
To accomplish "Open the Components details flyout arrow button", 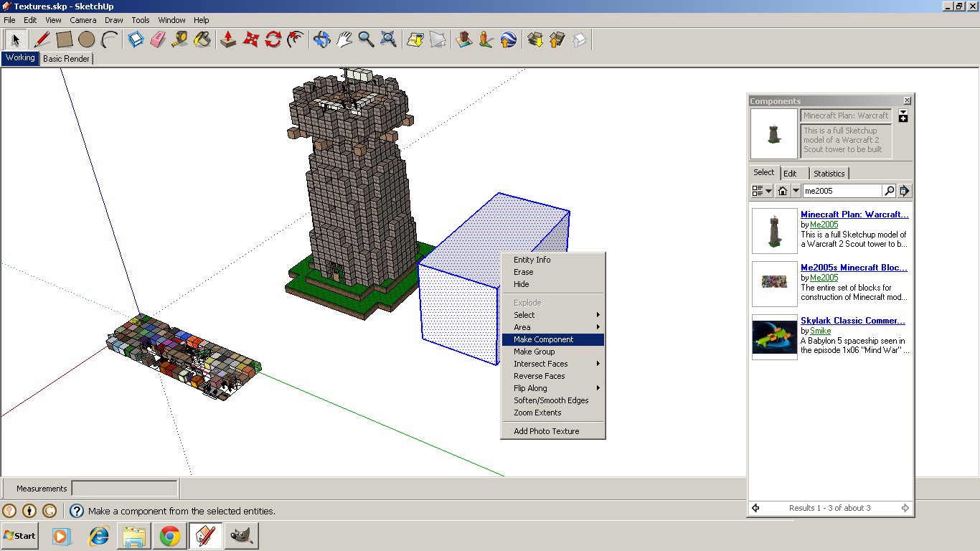I will coord(905,191).
